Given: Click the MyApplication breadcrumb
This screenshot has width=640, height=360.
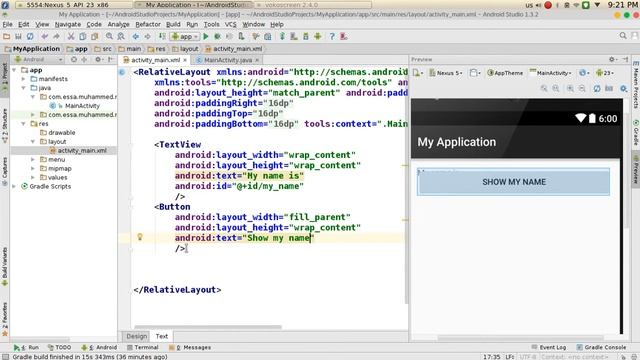Looking at the screenshot, I should click(x=32, y=49).
